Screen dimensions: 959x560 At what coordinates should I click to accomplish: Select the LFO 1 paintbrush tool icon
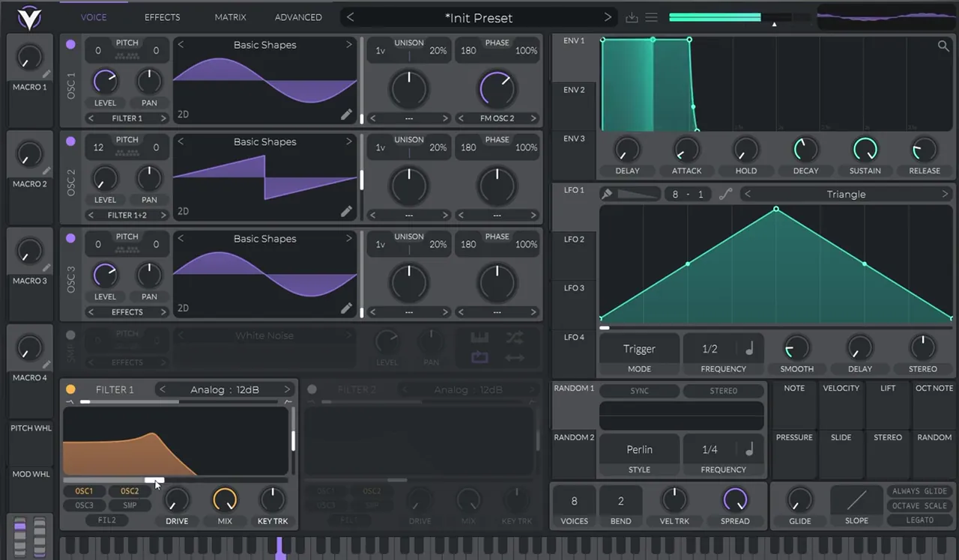tap(608, 194)
